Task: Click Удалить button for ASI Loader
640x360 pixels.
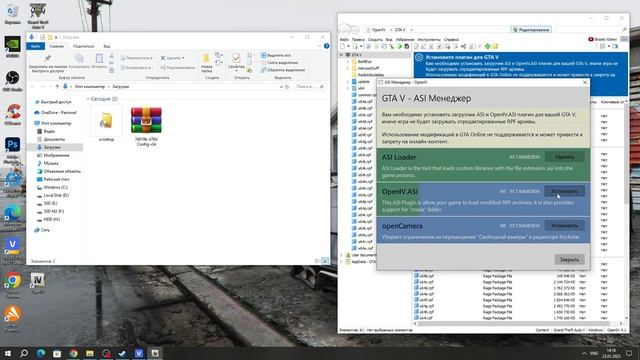Action: (564, 157)
